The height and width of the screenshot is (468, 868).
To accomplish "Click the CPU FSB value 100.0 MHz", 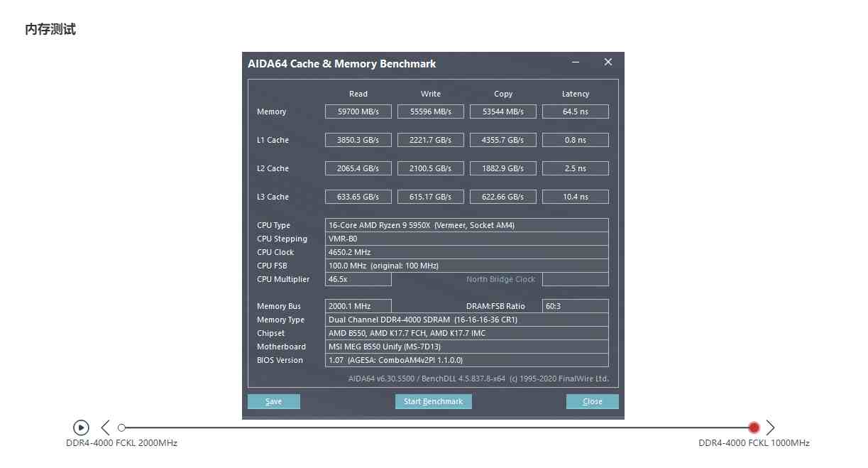I will click(x=467, y=266).
